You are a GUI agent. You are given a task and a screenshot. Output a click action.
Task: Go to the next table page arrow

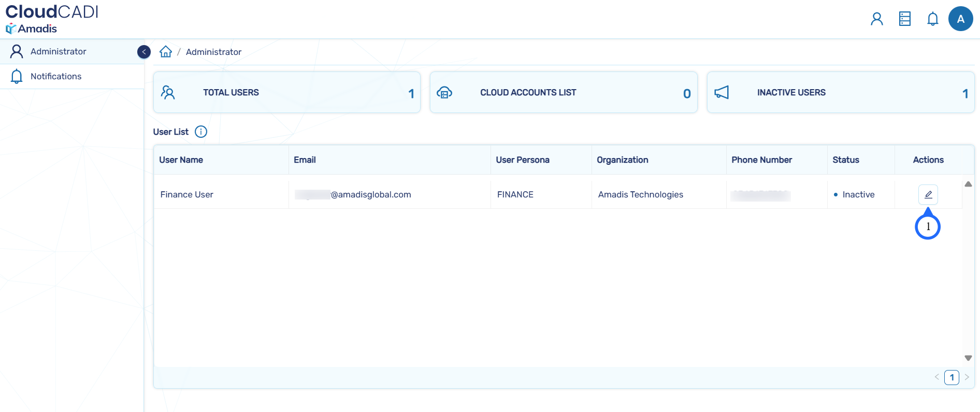coord(967,377)
